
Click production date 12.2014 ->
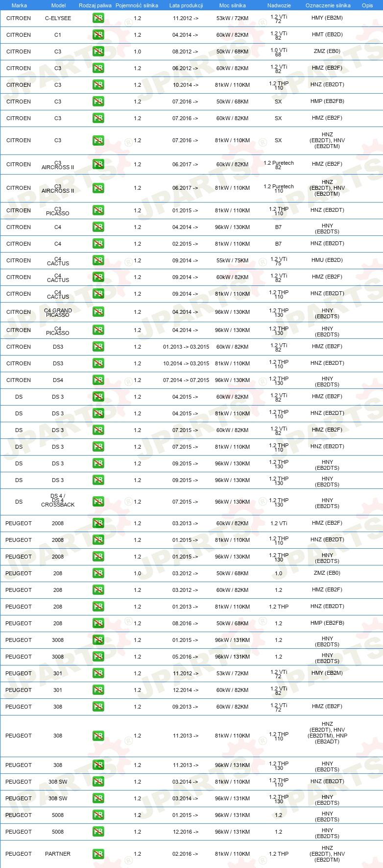point(185,690)
